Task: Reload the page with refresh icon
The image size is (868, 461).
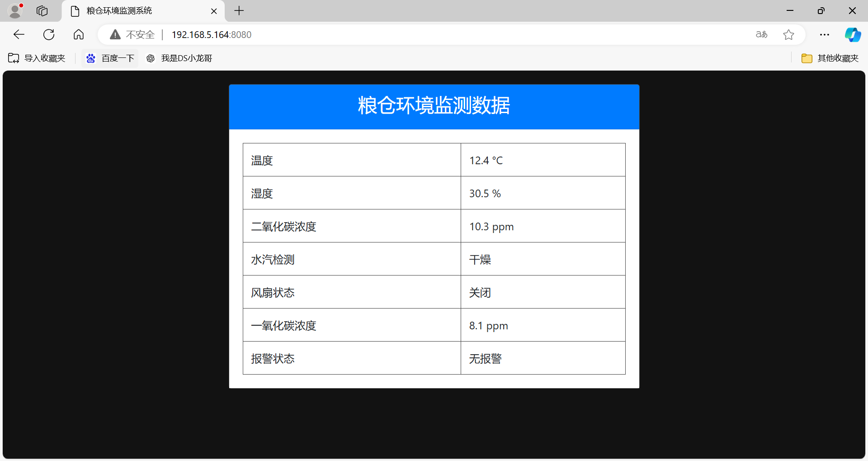Action: pos(49,34)
